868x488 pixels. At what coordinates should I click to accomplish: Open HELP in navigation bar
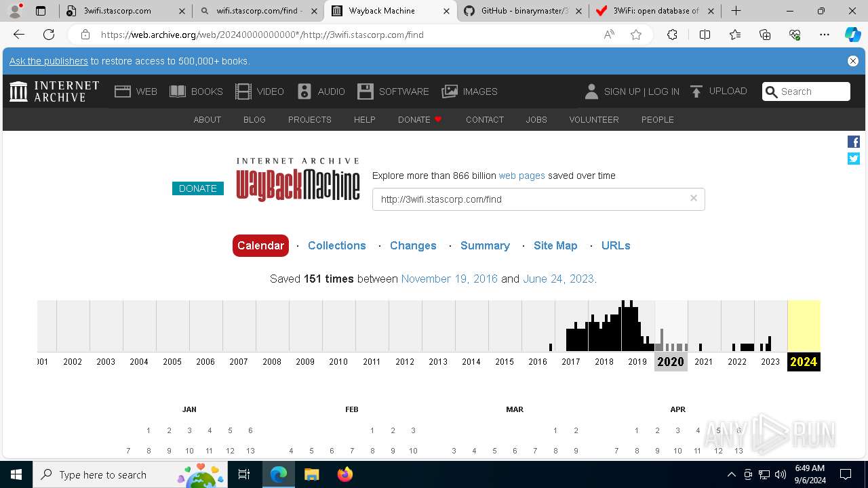coord(365,119)
